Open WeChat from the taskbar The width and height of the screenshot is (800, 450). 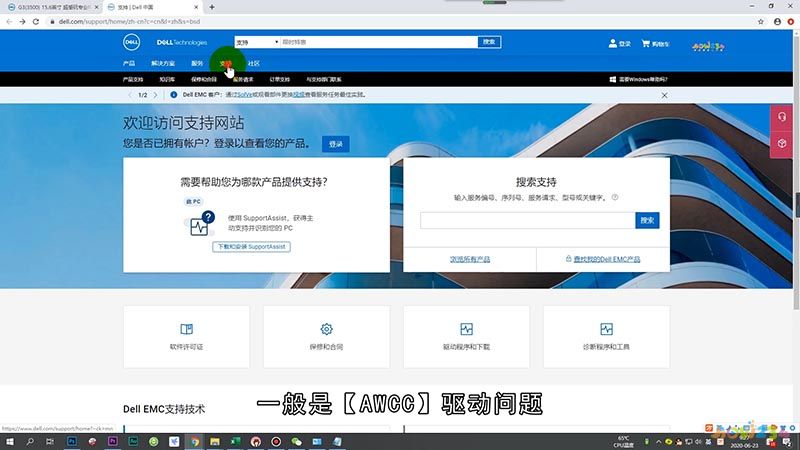296,441
